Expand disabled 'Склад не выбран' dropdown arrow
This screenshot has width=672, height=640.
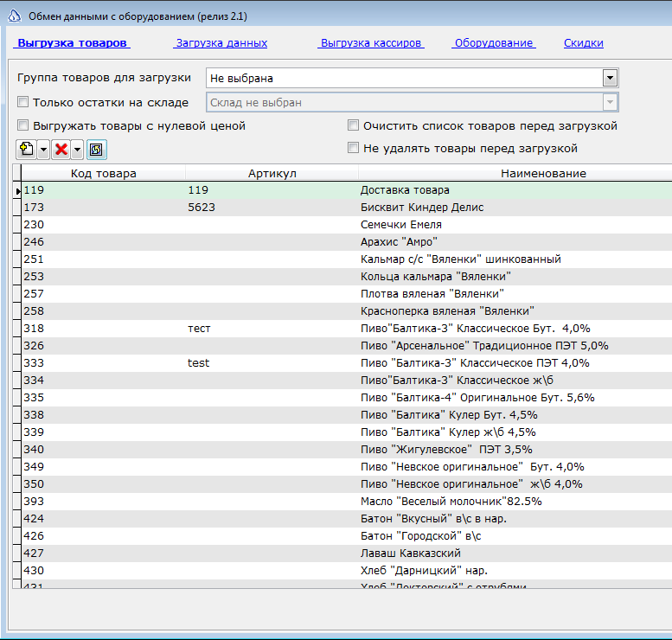pos(610,102)
